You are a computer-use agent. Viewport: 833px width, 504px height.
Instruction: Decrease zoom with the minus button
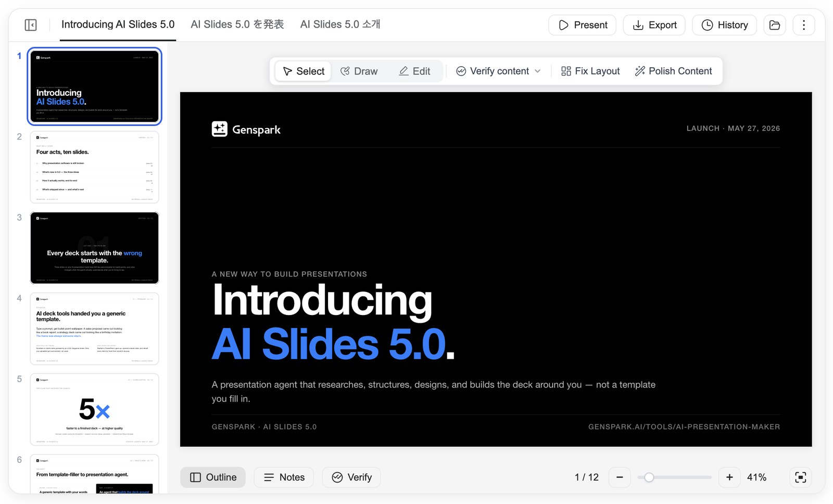(620, 477)
